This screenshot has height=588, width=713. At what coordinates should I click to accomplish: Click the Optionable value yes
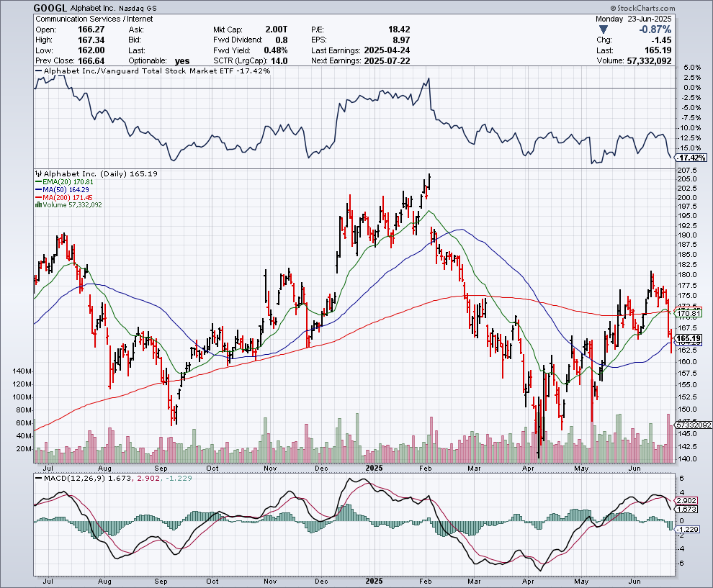click(182, 61)
